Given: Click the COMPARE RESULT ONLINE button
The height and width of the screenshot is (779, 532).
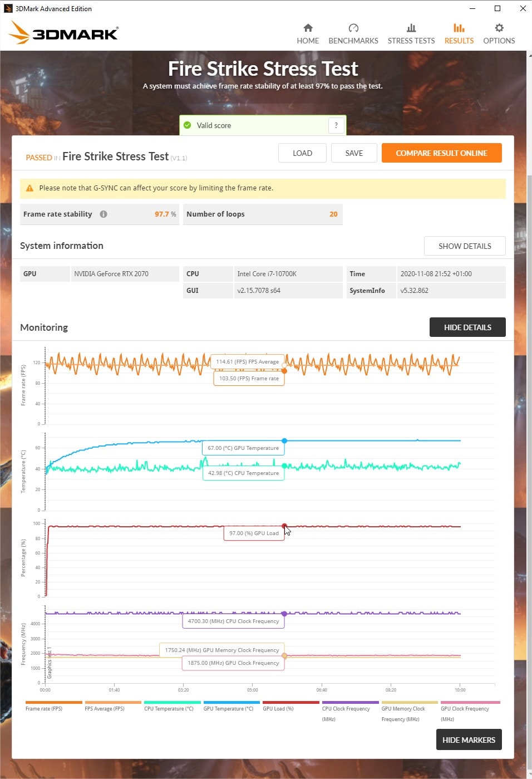Looking at the screenshot, I should pos(441,153).
